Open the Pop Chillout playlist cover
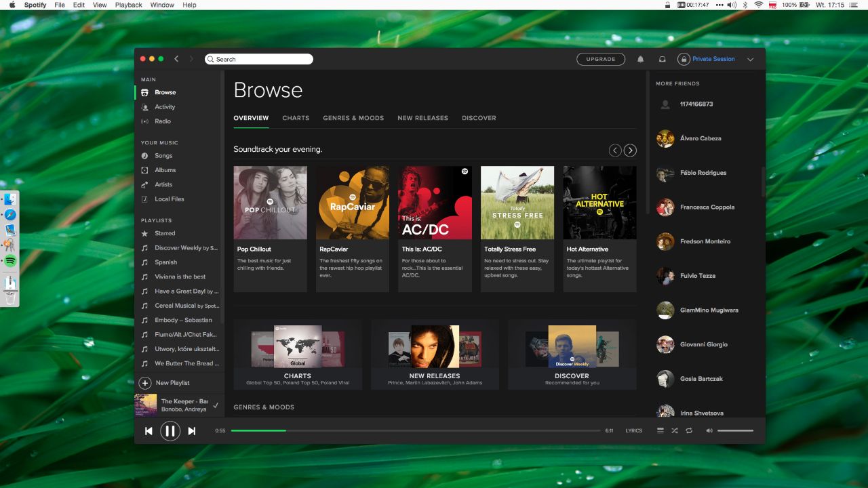868x488 pixels. point(270,203)
